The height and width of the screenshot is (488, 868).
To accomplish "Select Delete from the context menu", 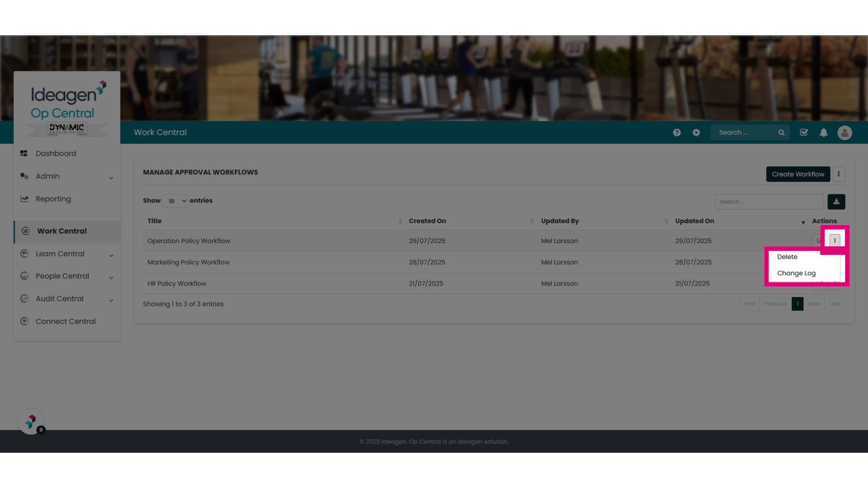I will click(787, 257).
